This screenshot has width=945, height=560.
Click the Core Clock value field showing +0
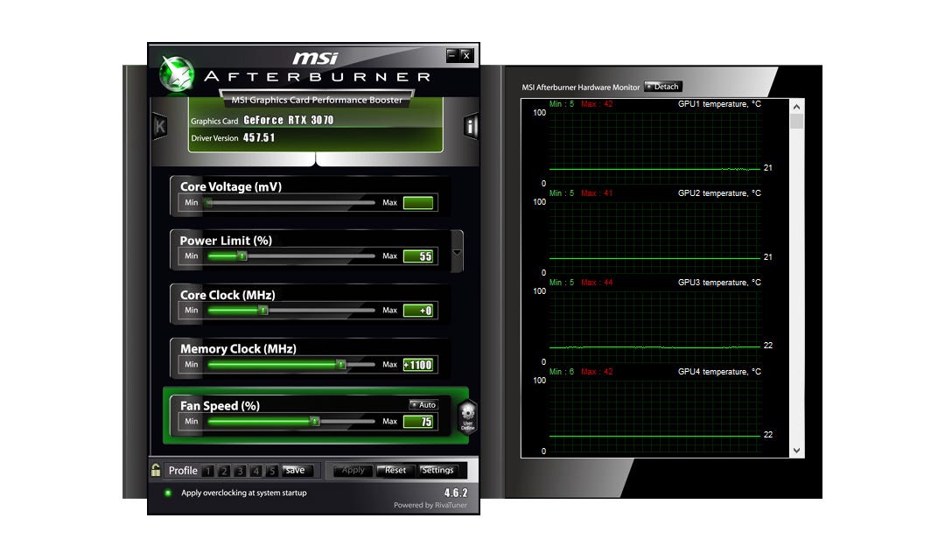418,311
